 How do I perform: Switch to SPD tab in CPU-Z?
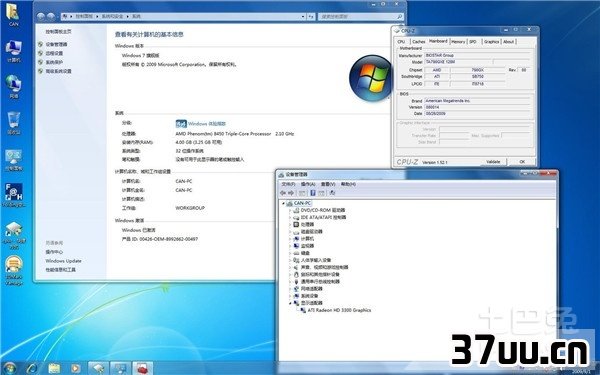(x=473, y=42)
